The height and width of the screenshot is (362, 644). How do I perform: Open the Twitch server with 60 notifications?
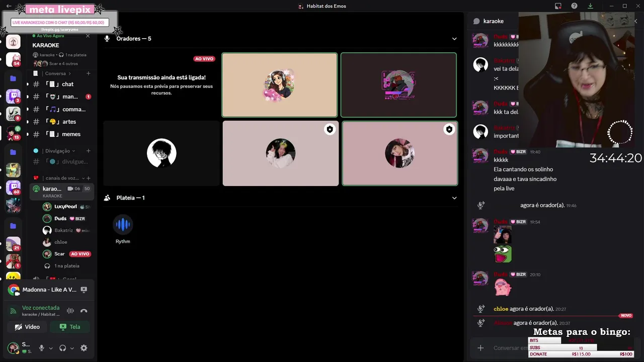(13, 188)
